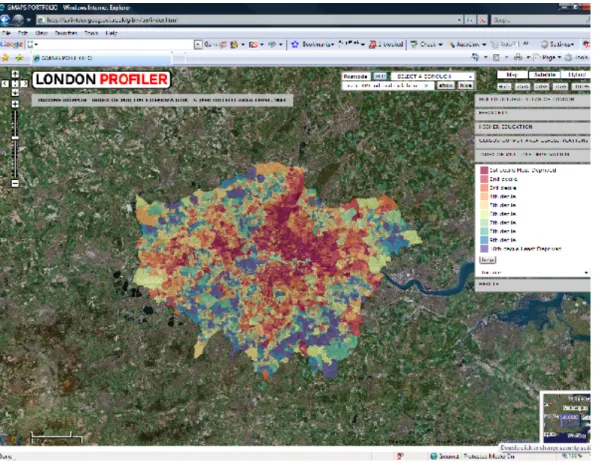Open the address bar history dropdown arrow

pos(459,20)
